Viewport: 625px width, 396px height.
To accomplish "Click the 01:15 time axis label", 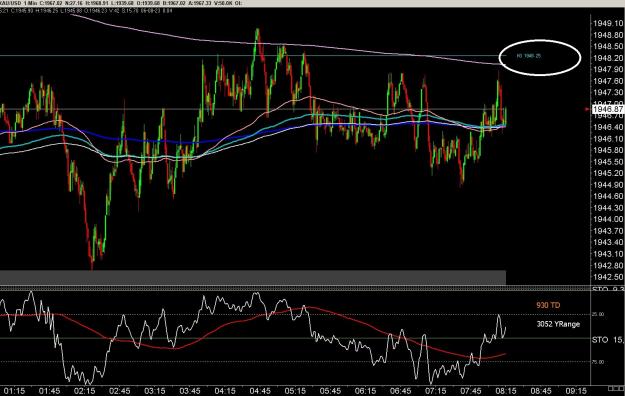I will 14,391.
